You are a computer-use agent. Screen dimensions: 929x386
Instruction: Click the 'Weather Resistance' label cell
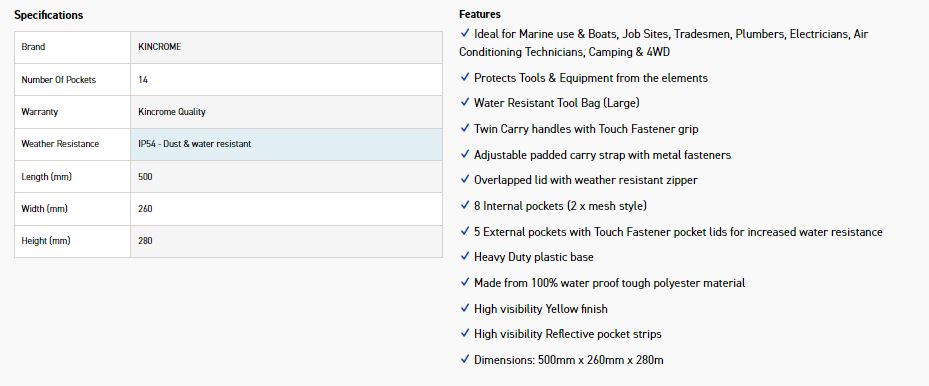pos(72,144)
